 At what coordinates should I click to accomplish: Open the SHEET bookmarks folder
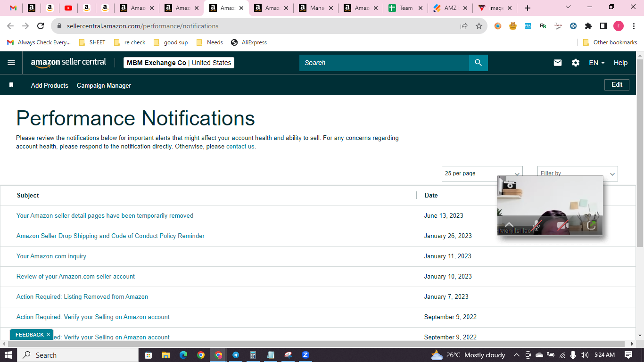tap(92, 42)
